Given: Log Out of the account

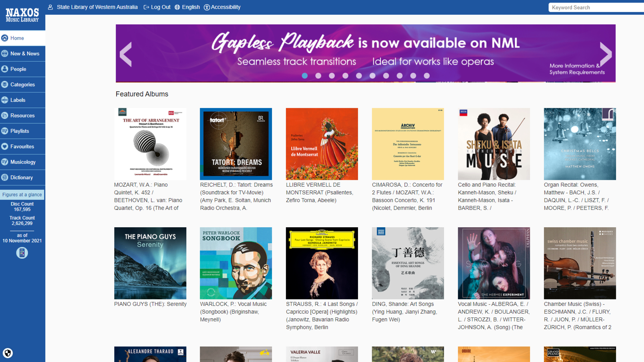Looking at the screenshot, I should [157, 7].
